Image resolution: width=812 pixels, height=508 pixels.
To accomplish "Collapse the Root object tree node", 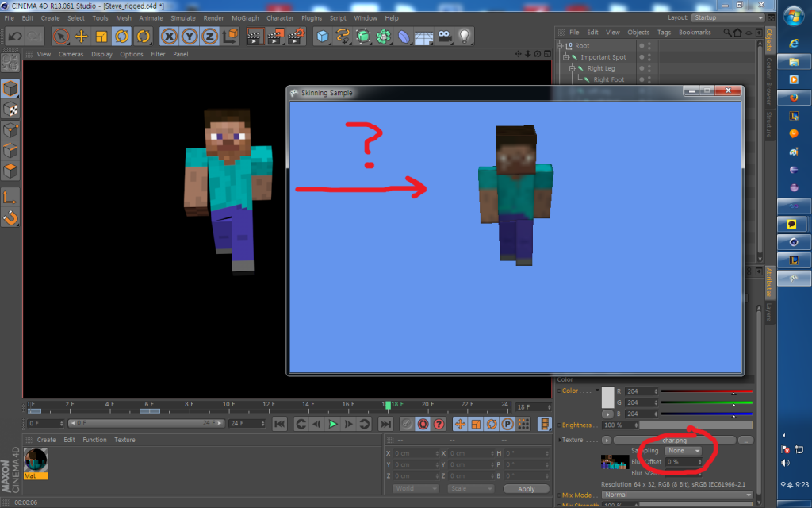I will coord(559,45).
